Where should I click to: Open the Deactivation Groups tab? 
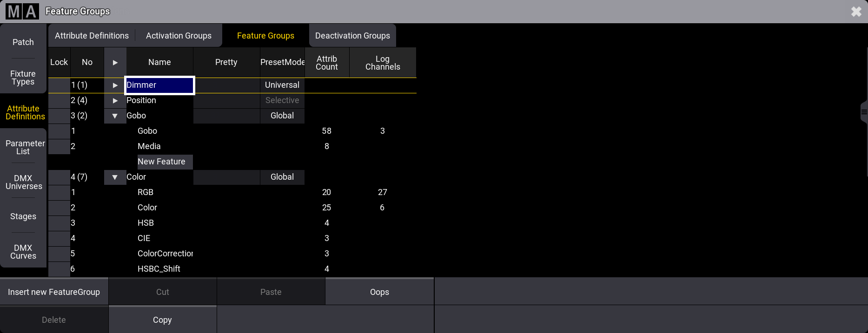(352, 36)
